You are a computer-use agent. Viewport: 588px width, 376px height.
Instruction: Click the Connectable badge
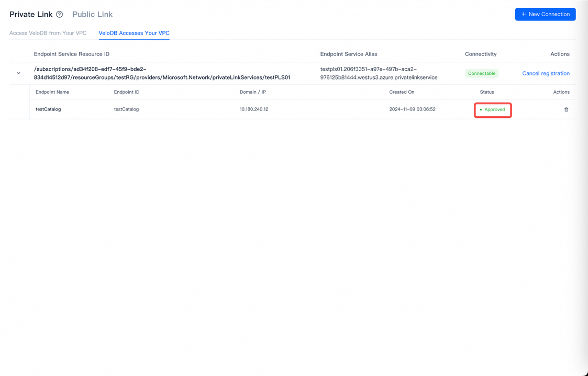(481, 73)
